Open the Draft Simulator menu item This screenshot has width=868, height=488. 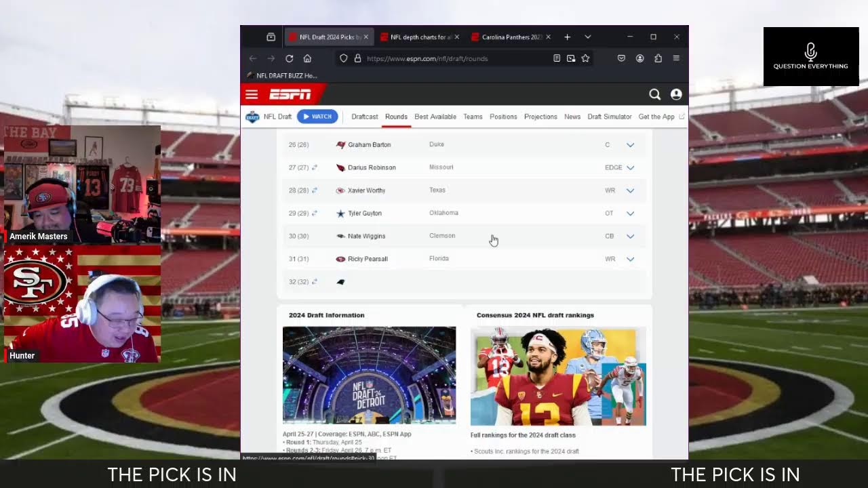tap(610, 117)
